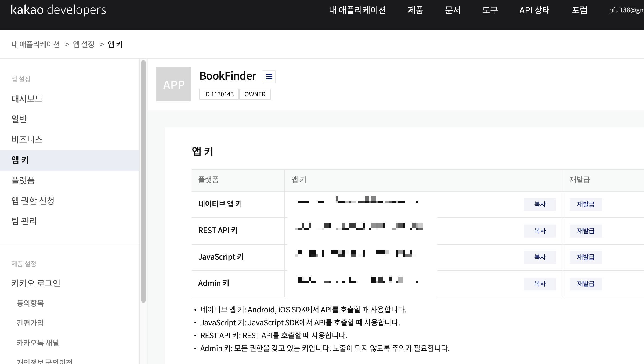This screenshot has height=364, width=644.
Task: Open the 문서 menu in header
Action: (x=453, y=10)
